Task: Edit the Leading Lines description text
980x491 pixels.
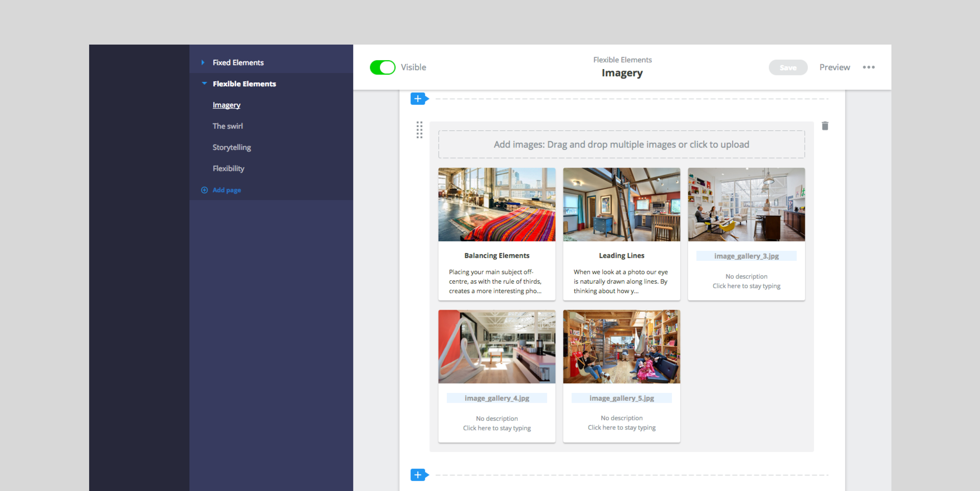Action: pyautogui.click(x=620, y=281)
